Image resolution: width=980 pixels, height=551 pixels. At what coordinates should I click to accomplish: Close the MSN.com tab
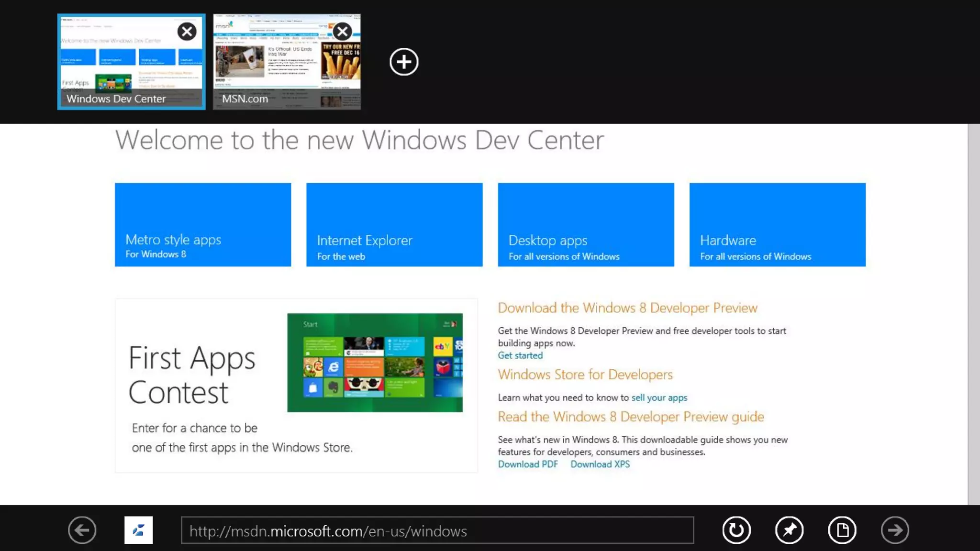pyautogui.click(x=342, y=32)
